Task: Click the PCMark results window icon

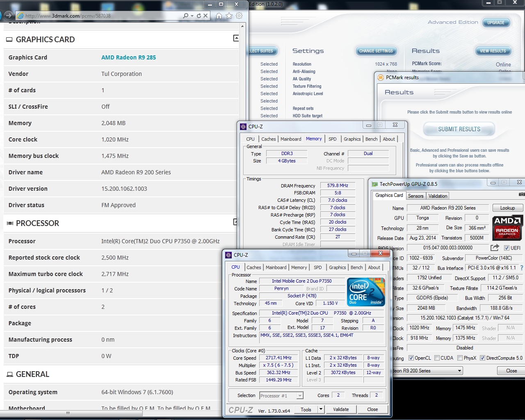Action: pos(380,78)
